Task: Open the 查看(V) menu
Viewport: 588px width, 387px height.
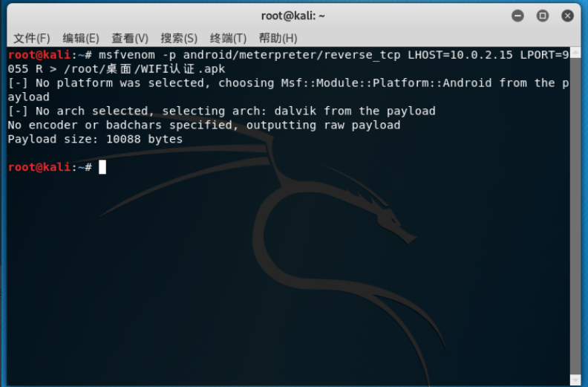Action: coord(130,38)
